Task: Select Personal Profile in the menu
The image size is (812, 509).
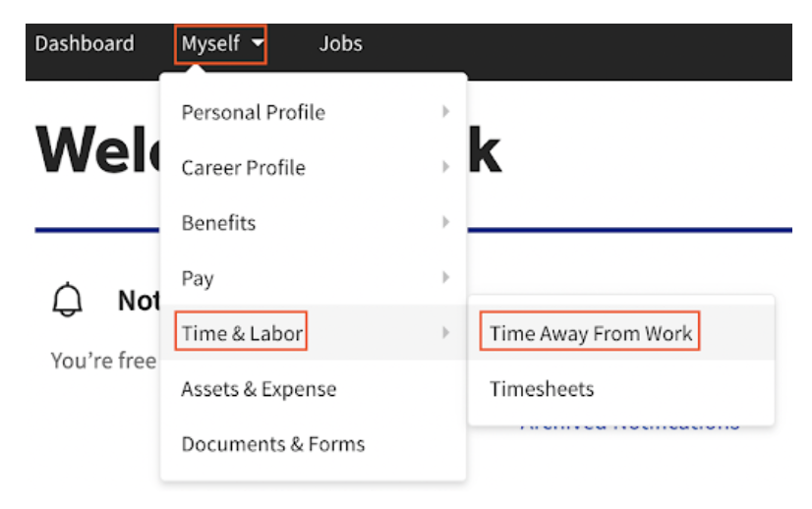Action: [x=253, y=112]
